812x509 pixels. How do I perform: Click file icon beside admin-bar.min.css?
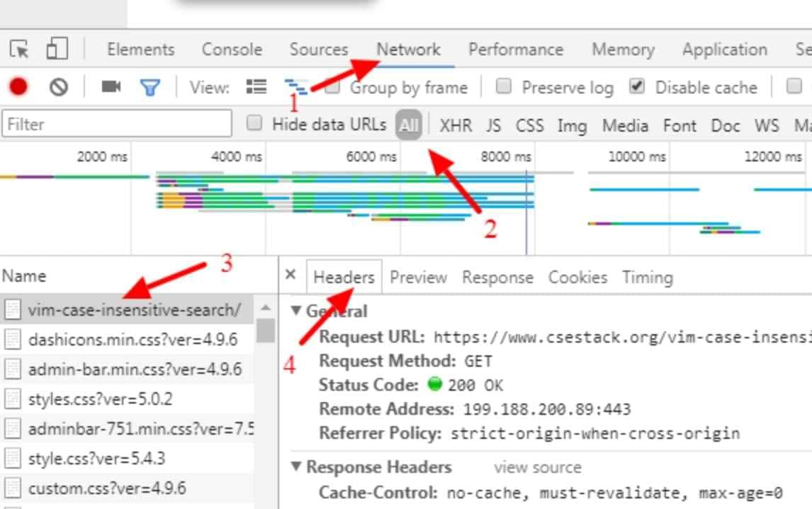tap(13, 370)
